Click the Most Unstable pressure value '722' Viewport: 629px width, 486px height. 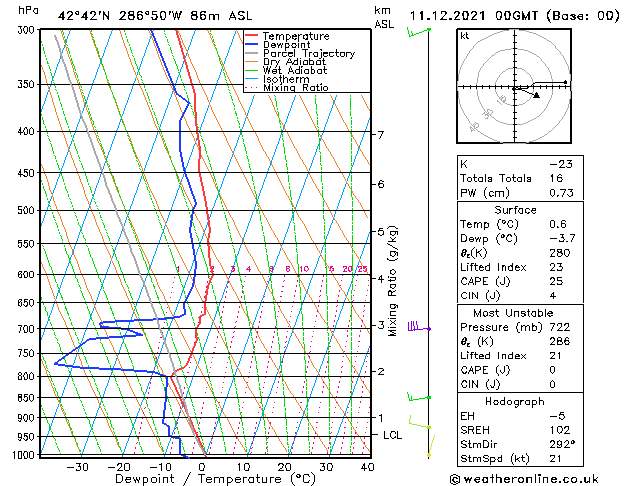(x=560, y=327)
